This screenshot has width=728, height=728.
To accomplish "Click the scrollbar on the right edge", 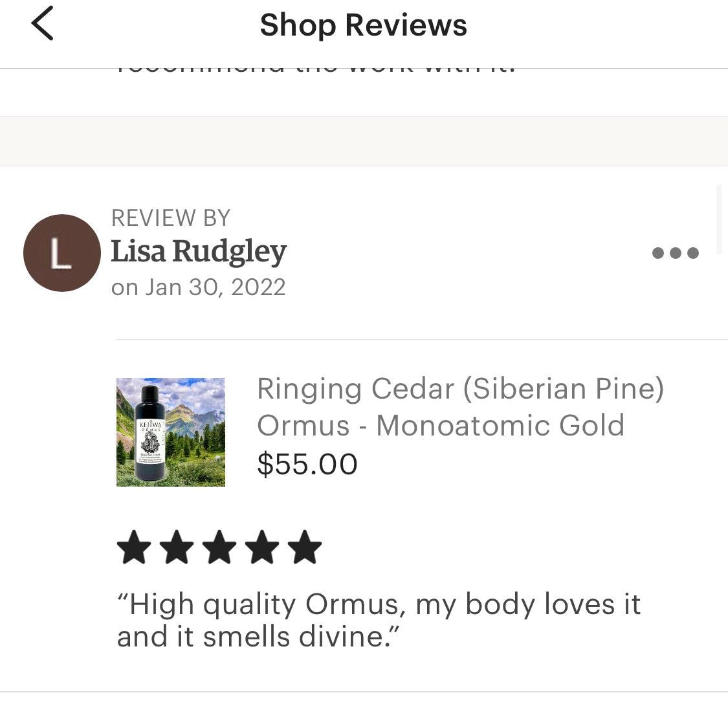I will [x=719, y=220].
